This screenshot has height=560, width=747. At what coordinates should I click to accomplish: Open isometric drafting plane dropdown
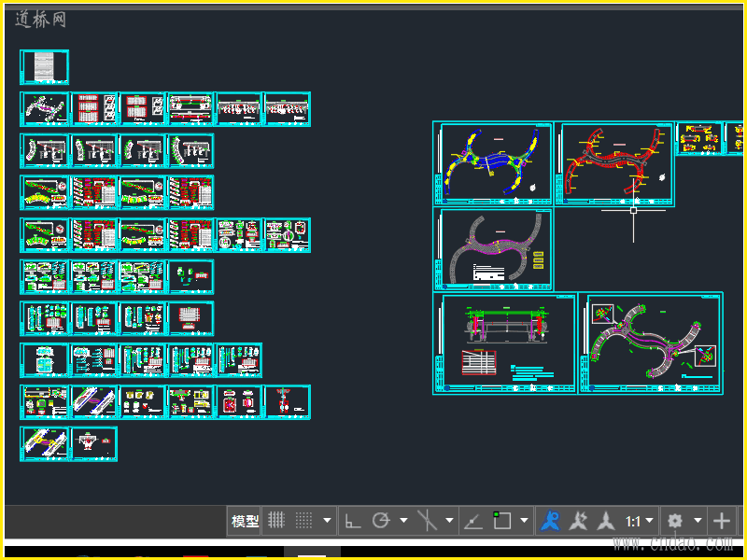point(449,521)
